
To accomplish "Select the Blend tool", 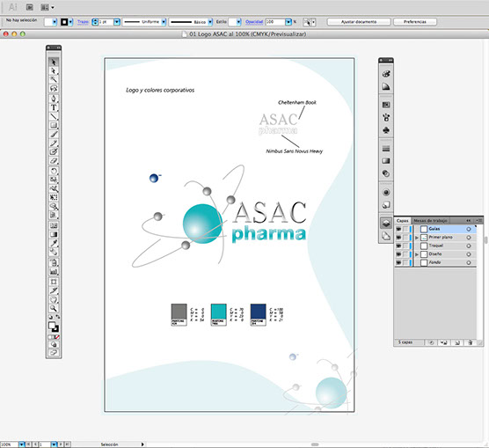I will (54, 252).
